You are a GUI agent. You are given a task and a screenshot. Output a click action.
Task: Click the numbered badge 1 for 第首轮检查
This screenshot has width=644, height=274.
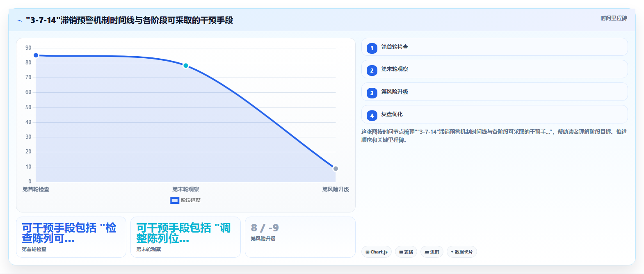(372, 48)
